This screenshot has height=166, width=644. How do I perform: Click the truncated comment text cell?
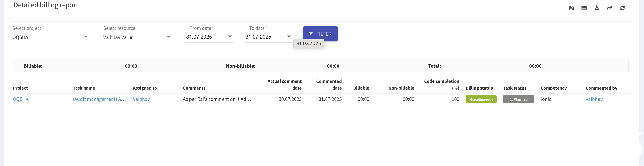(x=217, y=99)
